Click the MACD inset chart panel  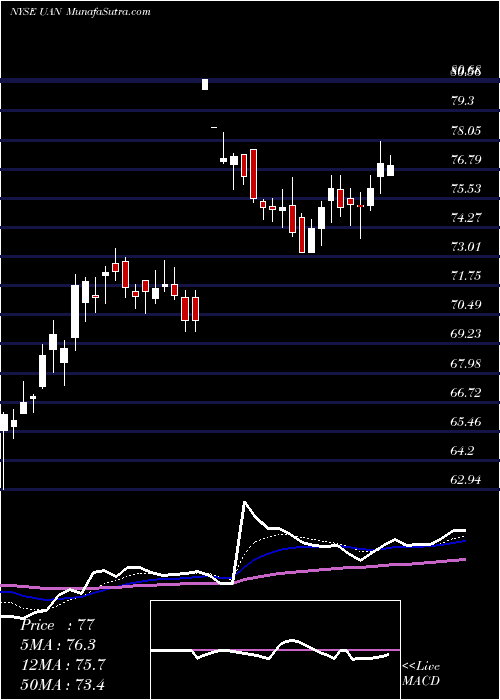(275, 650)
